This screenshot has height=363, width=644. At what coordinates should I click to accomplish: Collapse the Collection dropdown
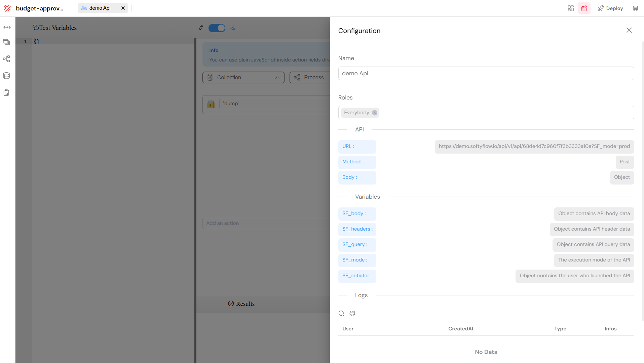[278, 77]
